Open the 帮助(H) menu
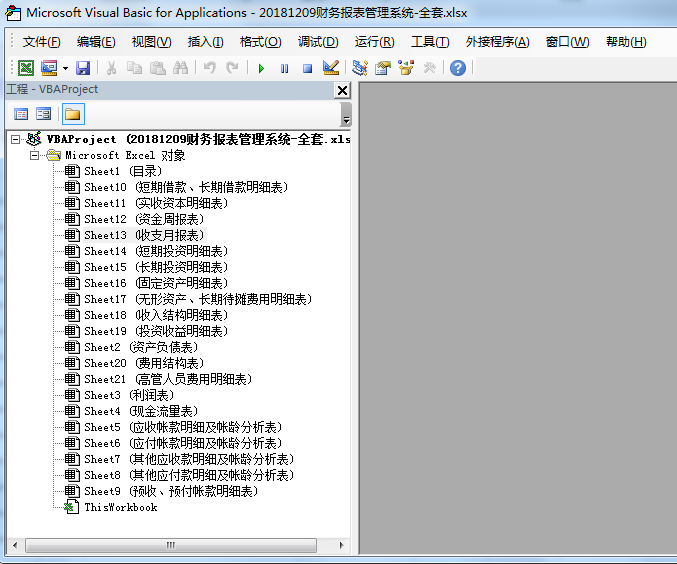The image size is (677, 564). 626,42
